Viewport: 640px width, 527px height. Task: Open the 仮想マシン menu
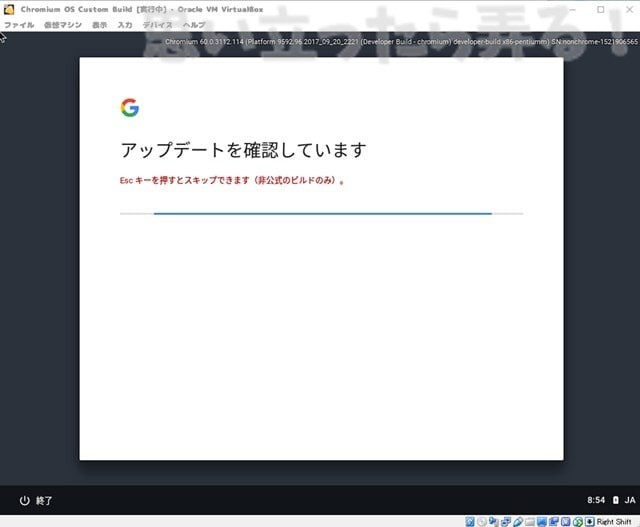[x=63, y=25]
